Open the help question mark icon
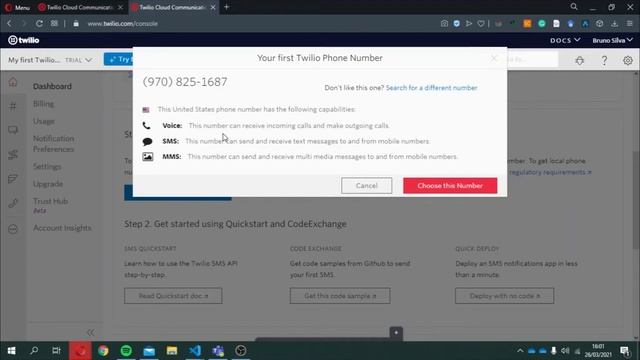This screenshot has height=360, width=640. [604, 61]
